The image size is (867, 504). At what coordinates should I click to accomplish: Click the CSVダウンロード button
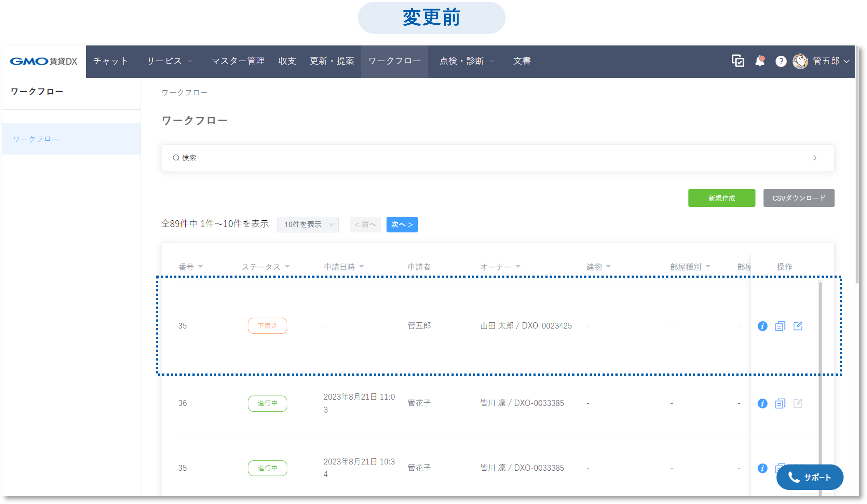[799, 198]
